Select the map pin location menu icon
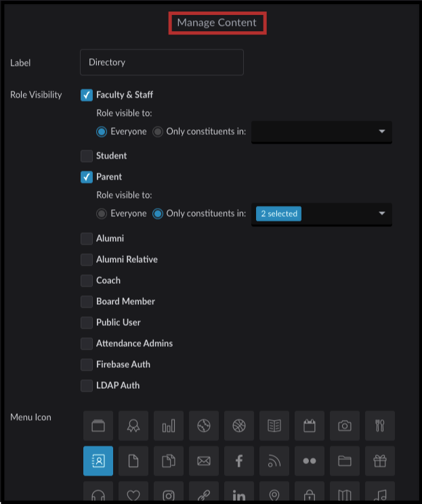Viewport: 422px width, 504px height. point(274,491)
